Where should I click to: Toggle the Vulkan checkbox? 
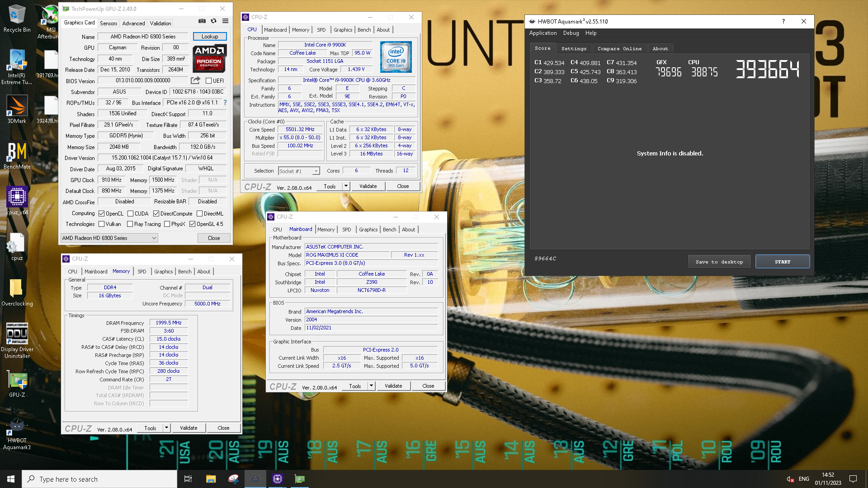coord(102,224)
